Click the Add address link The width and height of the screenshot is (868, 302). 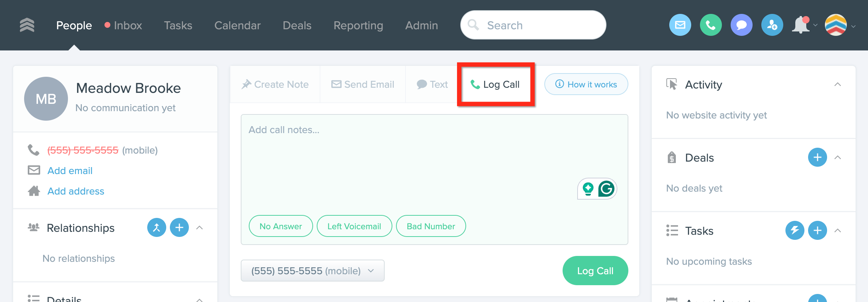point(76,191)
